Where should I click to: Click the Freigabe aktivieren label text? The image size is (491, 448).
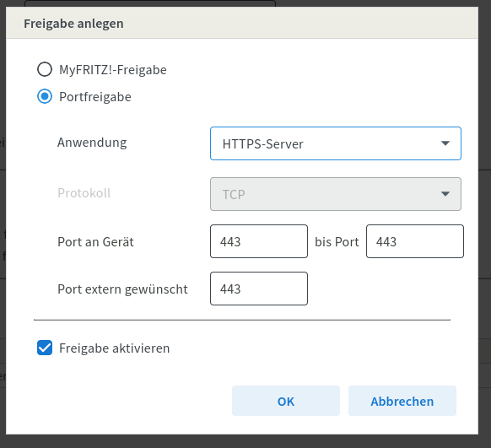point(114,348)
